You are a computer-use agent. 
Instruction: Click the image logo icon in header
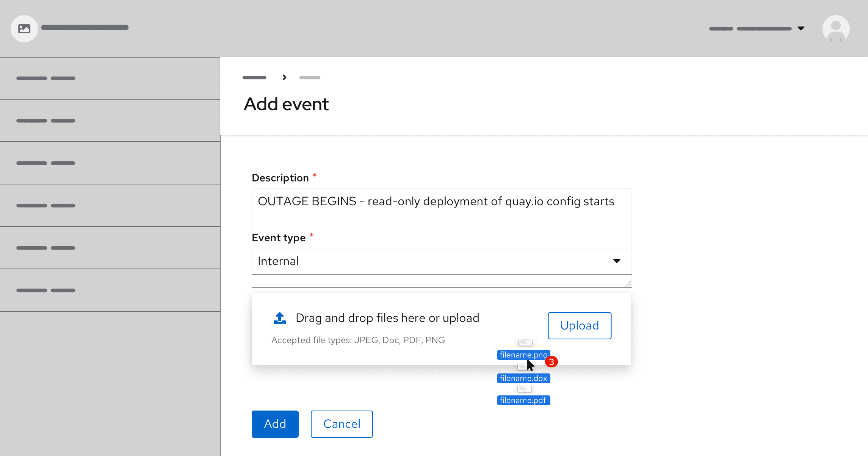[24, 29]
